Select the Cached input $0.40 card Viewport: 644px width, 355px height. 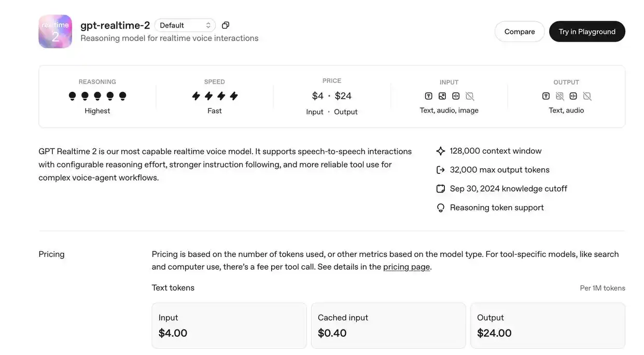[x=388, y=325]
